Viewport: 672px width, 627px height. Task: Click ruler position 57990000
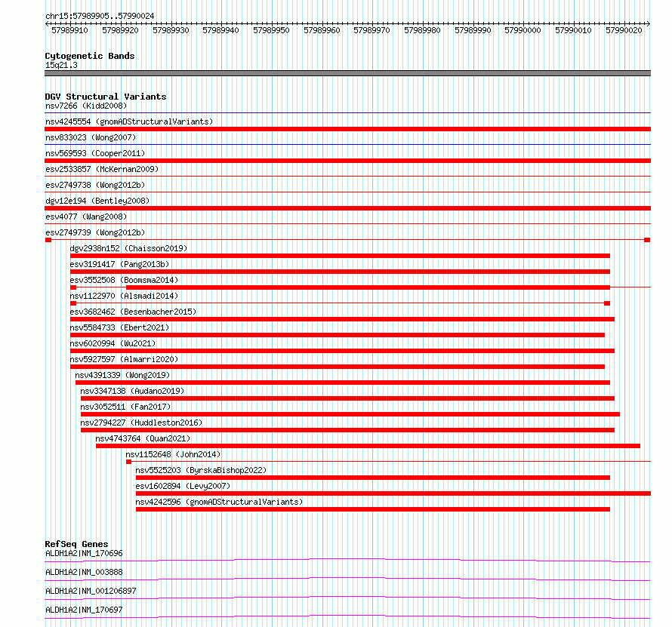click(522, 30)
